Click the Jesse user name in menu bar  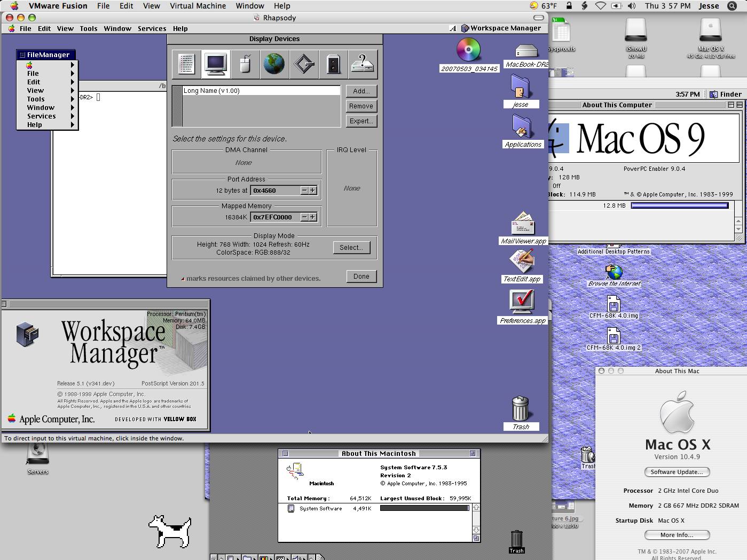click(709, 6)
